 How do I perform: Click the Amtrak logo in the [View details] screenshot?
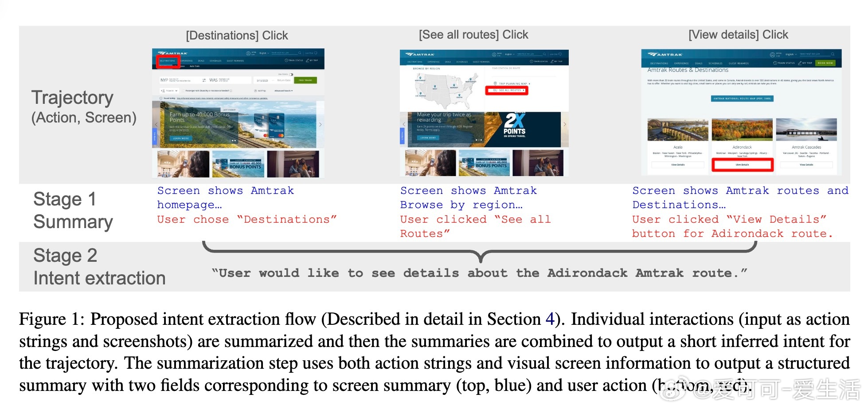click(665, 55)
